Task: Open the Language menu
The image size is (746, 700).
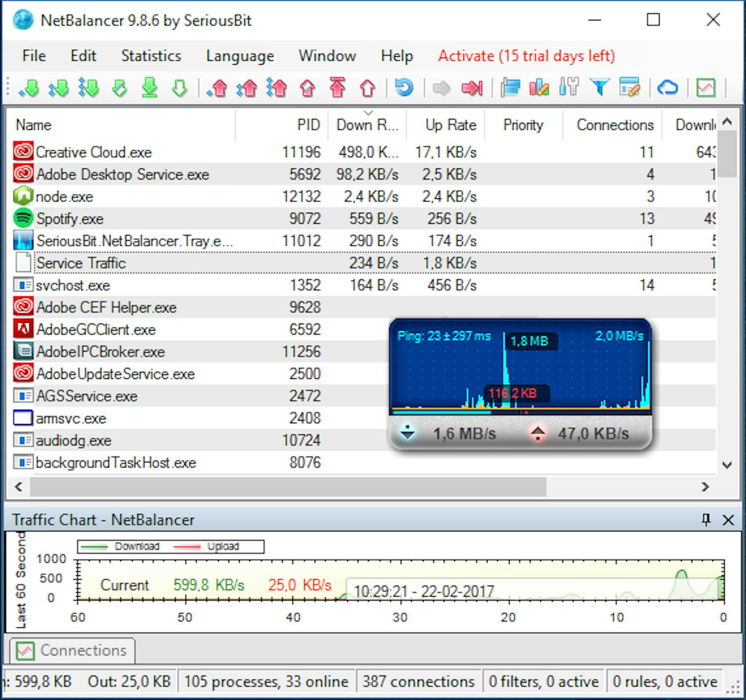Action: tap(240, 56)
